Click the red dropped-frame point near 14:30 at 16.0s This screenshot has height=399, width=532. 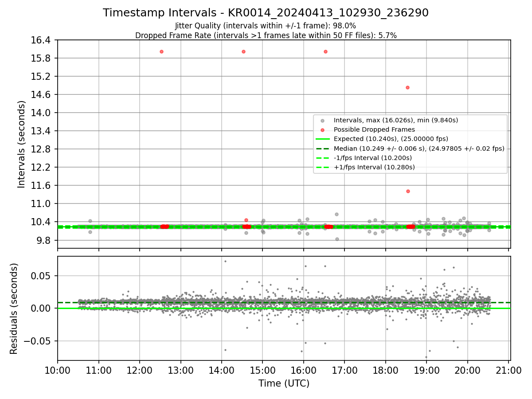243,51
